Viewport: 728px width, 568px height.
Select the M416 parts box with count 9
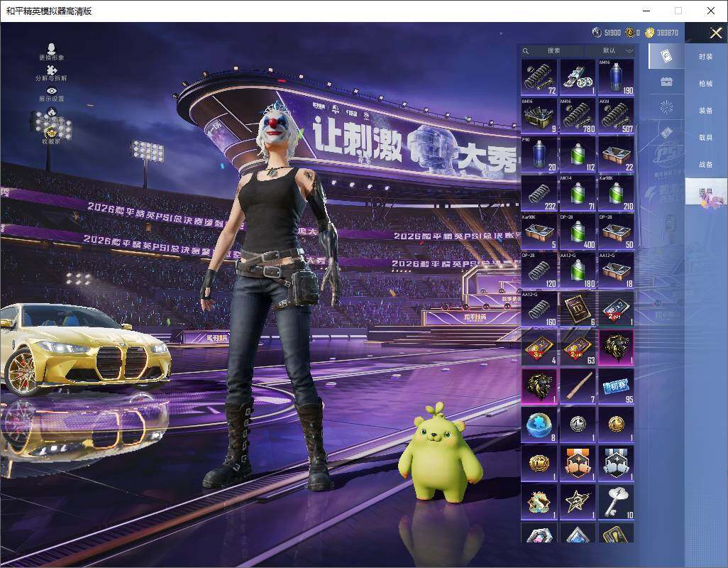click(539, 116)
